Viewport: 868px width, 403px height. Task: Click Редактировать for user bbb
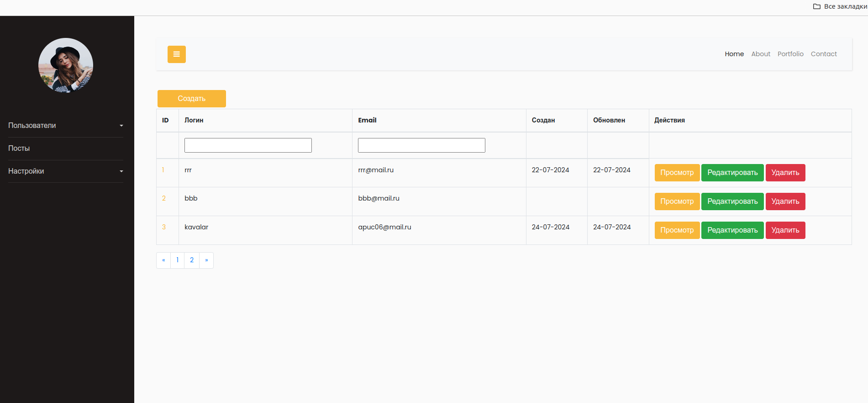click(x=732, y=201)
